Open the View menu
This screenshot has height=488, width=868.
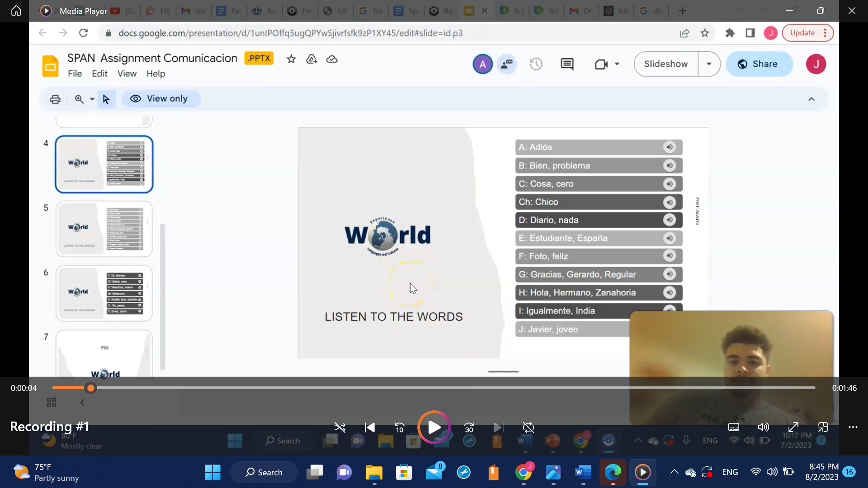[127, 74]
